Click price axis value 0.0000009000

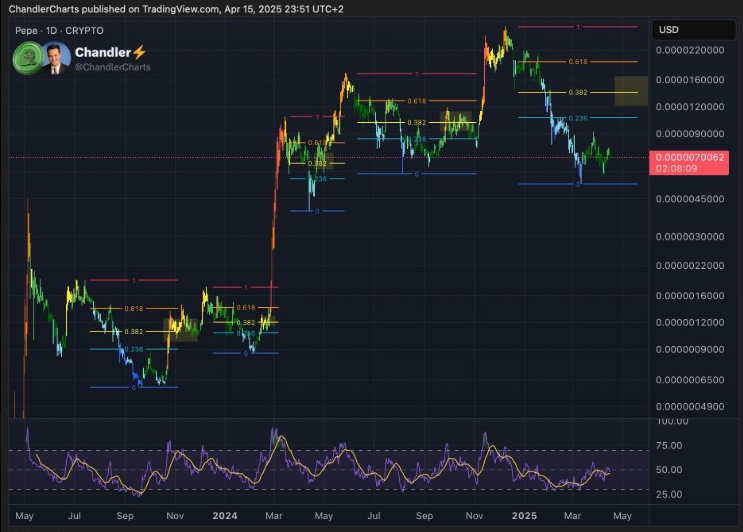(690, 350)
